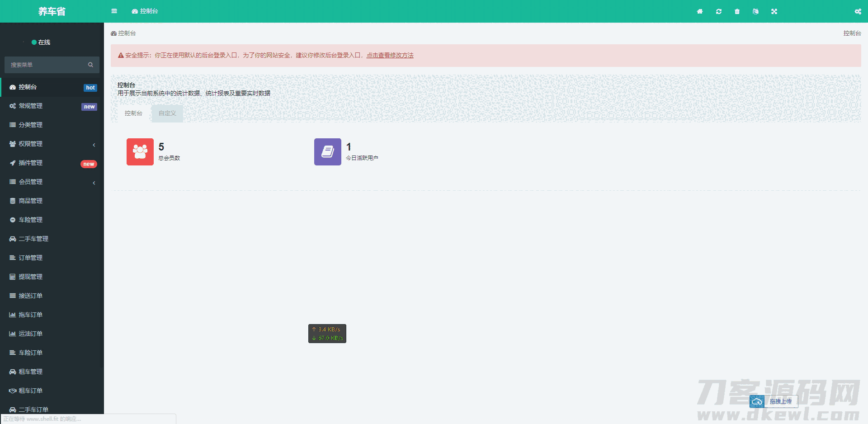Click the 在线 online status indicator
This screenshot has width=868, height=424.
(41, 42)
